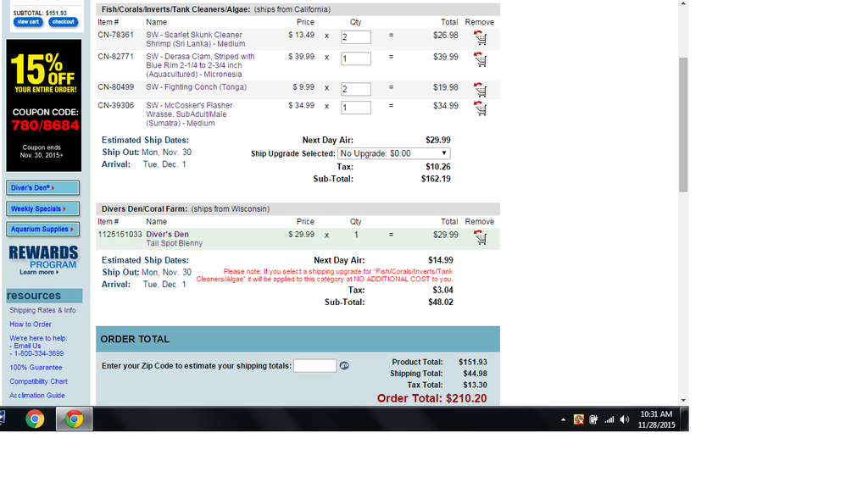Click the scrollbar up arrow
The height and width of the screenshot is (488, 868).
click(684, 4)
